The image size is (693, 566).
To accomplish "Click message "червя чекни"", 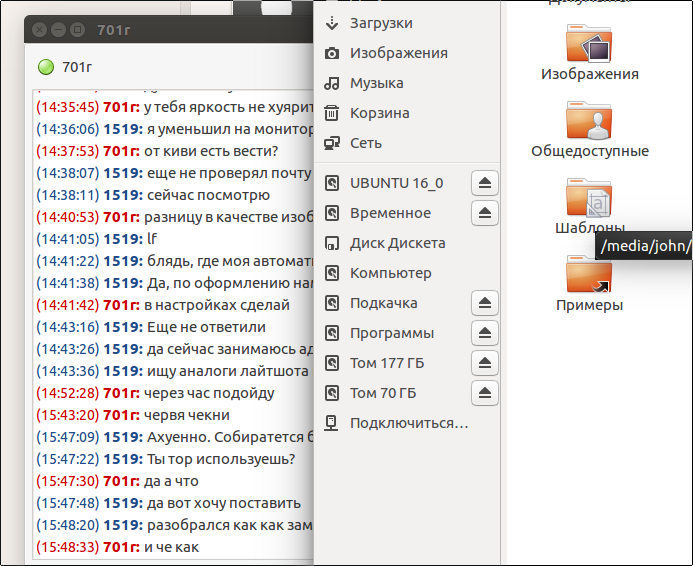I will point(187,415).
